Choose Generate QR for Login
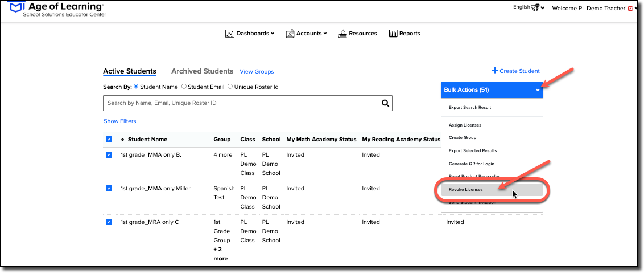 (472, 164)
